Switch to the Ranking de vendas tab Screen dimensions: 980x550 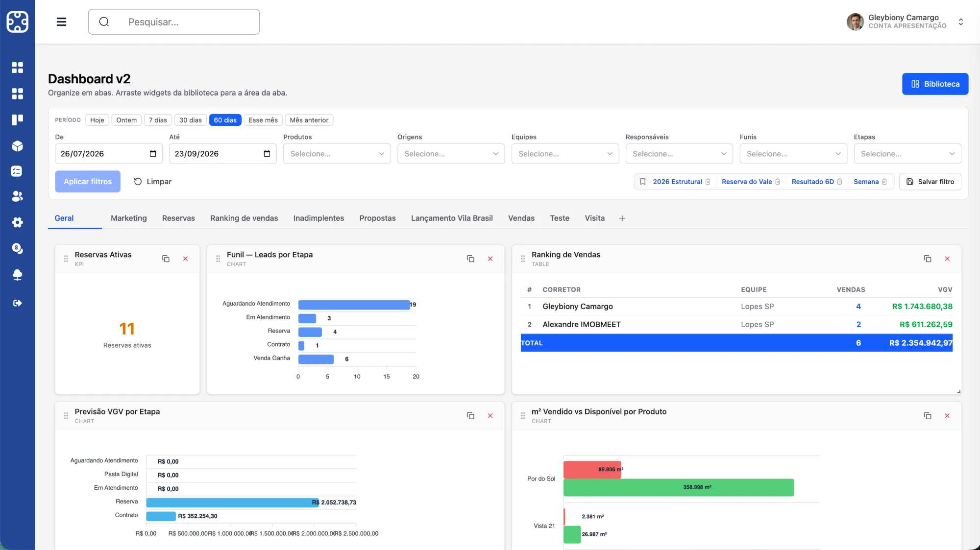[244, 218]
